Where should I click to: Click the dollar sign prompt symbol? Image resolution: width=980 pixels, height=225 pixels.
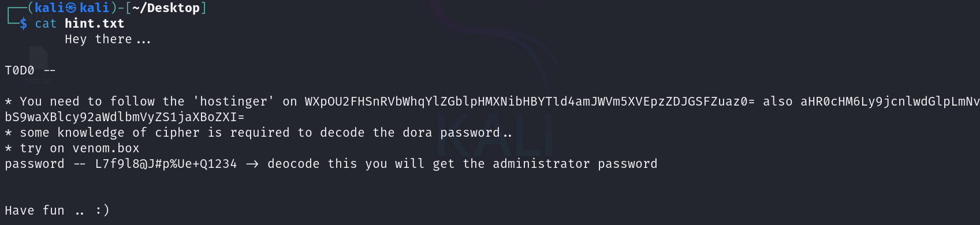[x=23, y=24]
